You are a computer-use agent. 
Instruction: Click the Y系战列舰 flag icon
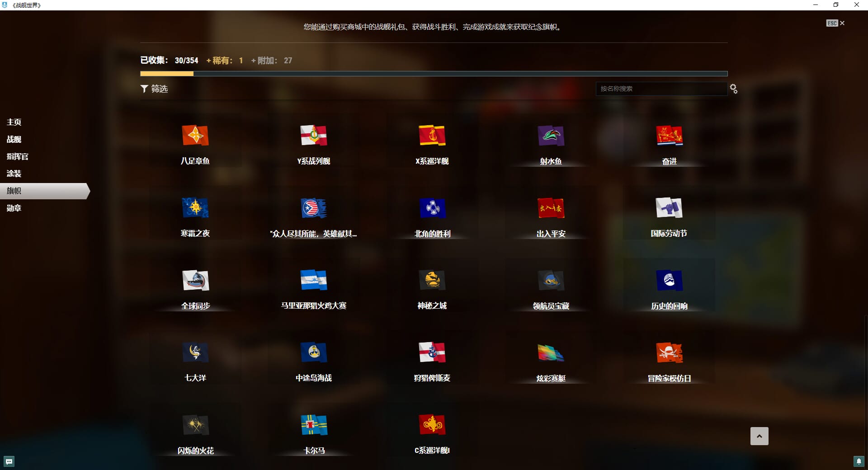pos(313,136)
